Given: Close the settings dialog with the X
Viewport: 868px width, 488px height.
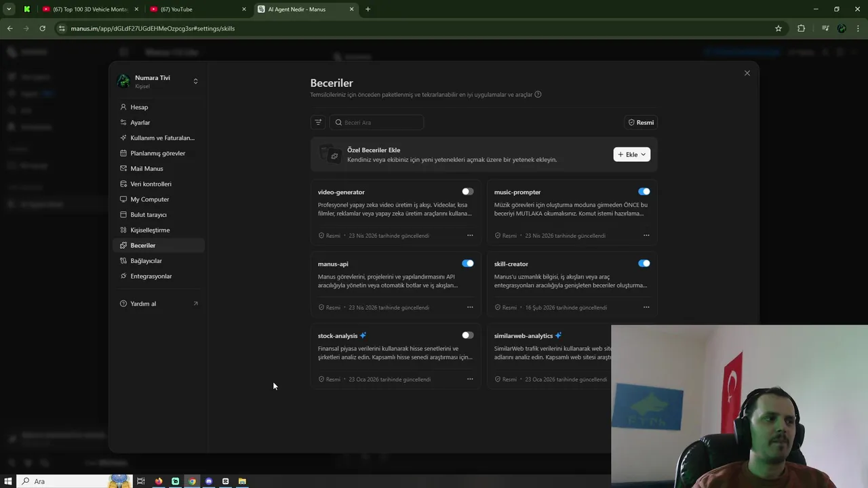Looking at the screenshot, I should coord(747,73).
